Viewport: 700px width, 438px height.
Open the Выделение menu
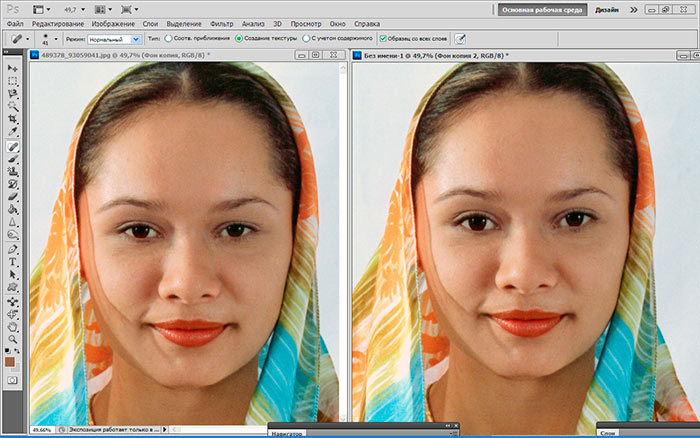[184, 24]
